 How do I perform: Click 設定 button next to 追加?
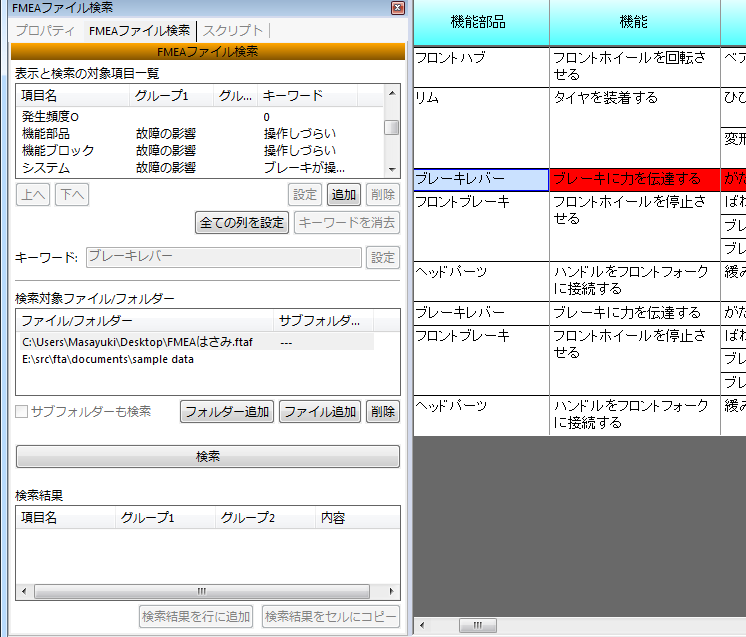point(305,195)
